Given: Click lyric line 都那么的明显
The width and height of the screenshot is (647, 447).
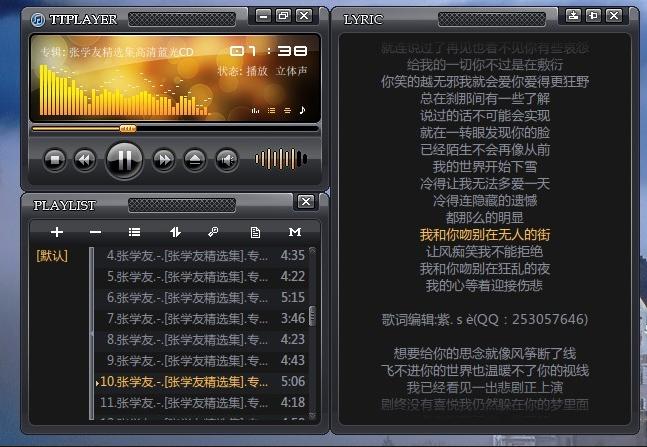Looking at the screenshot, I should (485, 218).
